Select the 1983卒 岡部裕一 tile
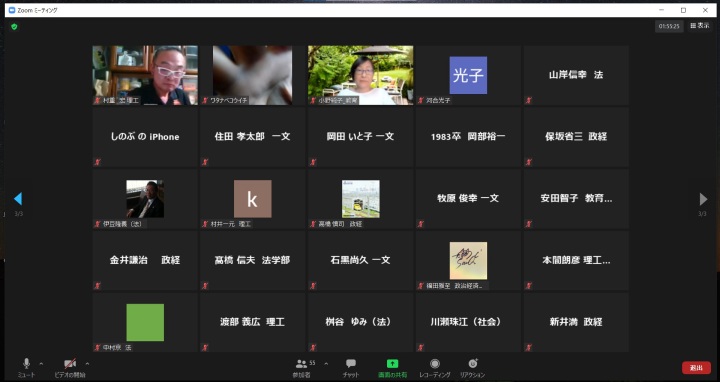This screenshot has width=720, height=382. click(468, 137)
